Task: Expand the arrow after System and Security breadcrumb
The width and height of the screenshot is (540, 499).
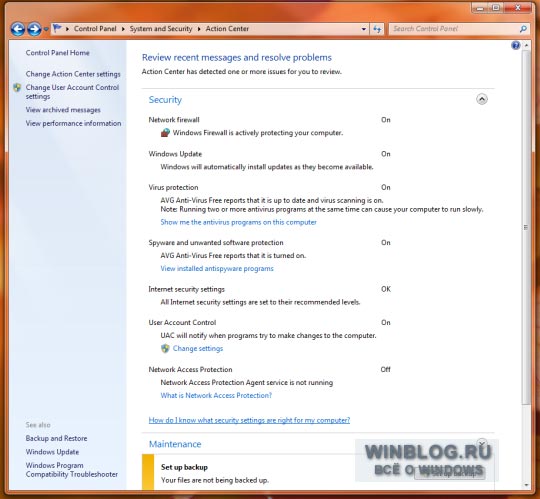Action: [199, 29]
